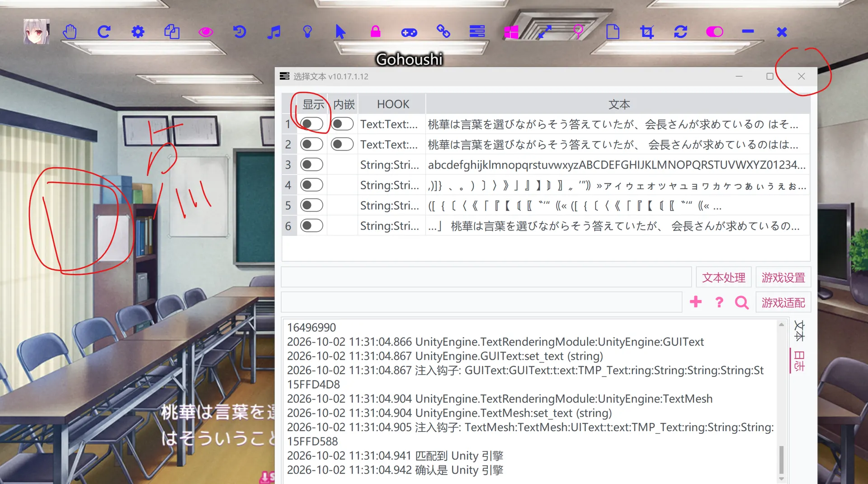868x484 pixels.
Task: Click the pink eye icon
Action: pyautogui.click(x=206, y=32)
